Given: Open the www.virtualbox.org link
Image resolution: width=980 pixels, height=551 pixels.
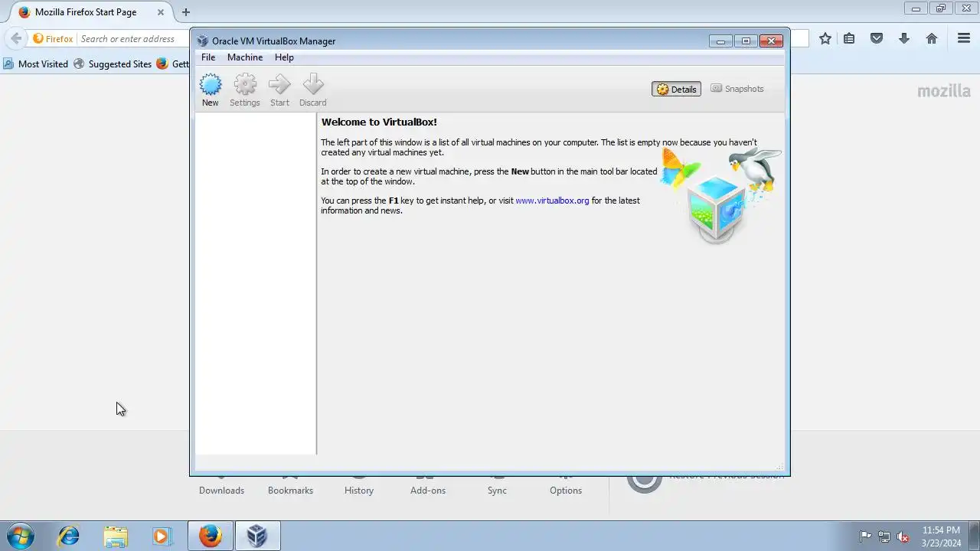Looking at the screenshot, I should (552, 201).
